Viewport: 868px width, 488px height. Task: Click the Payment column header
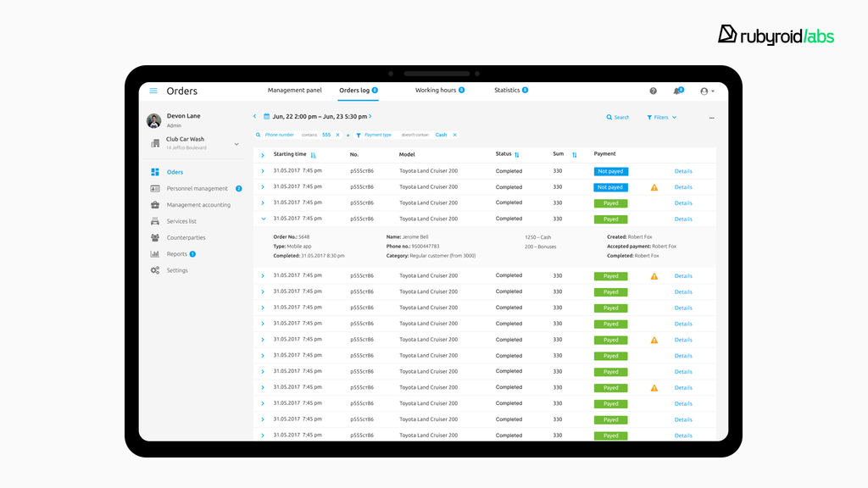[604, 154]
